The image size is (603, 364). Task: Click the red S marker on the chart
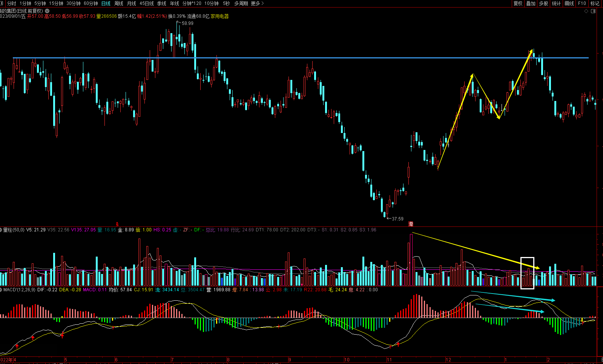pyautogui.click(x=117, y=224)
